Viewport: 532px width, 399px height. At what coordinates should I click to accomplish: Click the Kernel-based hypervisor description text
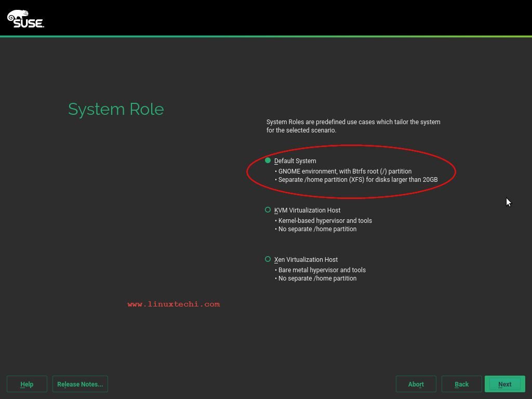pos(324,220)
